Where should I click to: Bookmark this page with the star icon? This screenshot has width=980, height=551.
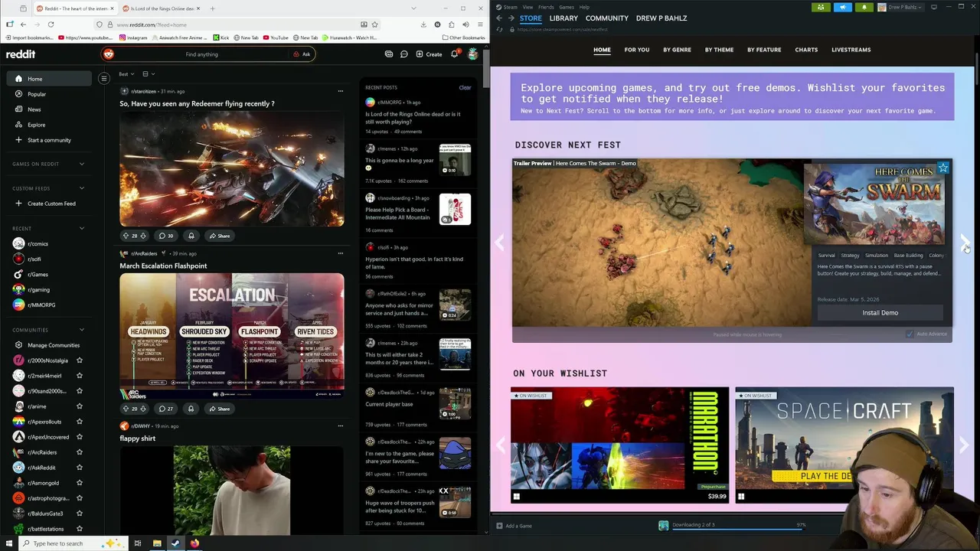click(x=375, y=24)
